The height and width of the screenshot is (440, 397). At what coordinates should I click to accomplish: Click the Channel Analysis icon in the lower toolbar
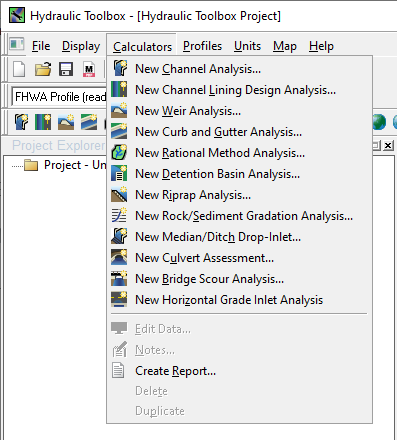point(21,122)
